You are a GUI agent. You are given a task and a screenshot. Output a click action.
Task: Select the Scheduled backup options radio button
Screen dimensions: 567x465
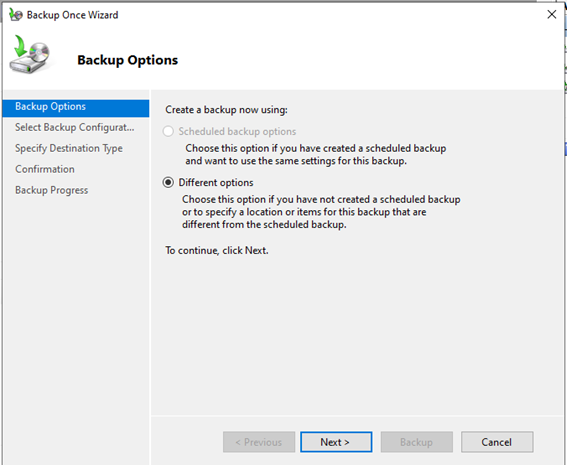(x=168, y=131)
